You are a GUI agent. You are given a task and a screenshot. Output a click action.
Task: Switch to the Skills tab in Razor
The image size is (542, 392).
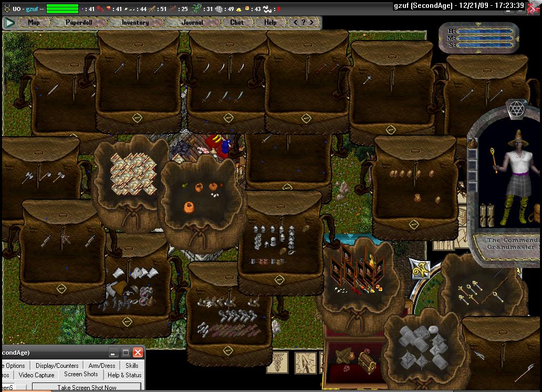click(132, 365)
